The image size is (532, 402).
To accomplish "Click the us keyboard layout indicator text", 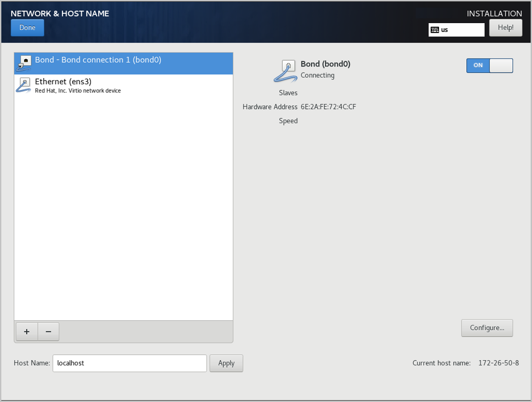I will [x=445, y=30].
